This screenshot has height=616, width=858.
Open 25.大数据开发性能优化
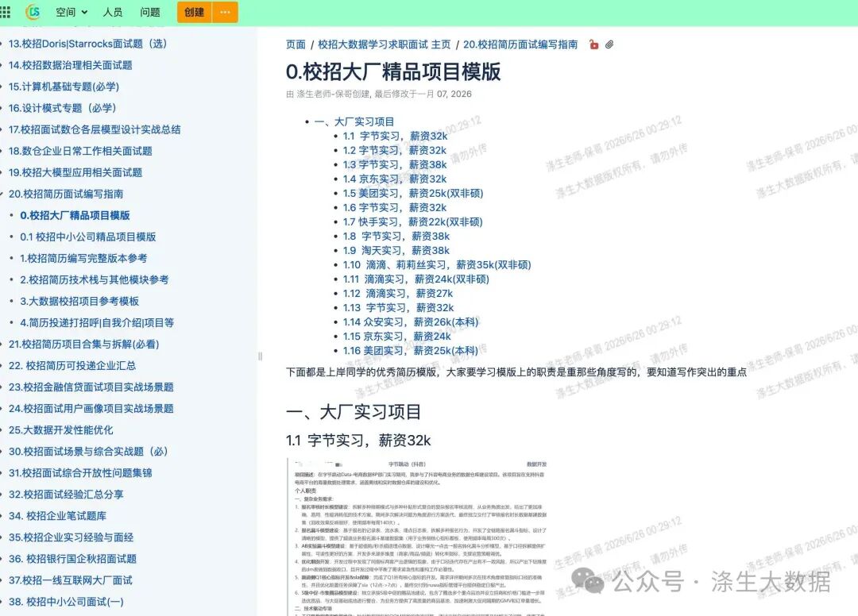pos(60,429)
